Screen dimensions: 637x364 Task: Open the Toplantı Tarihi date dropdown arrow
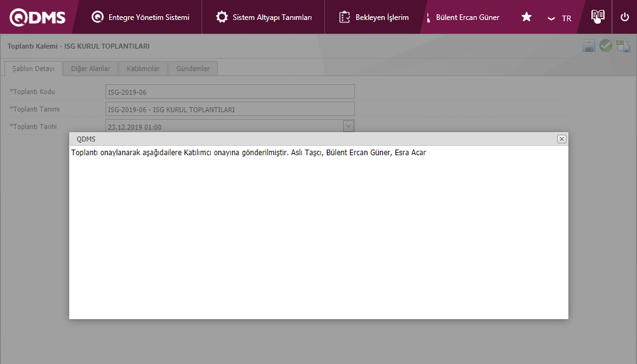pyautogui.click(x=349, y=126)
